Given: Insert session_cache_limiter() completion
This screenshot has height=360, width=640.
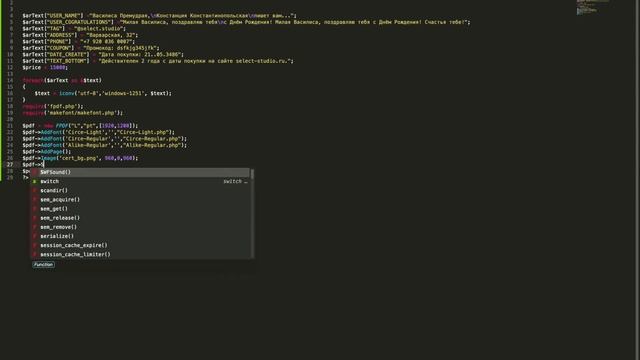Looking at the screenshot, I should tap(141, 254).
